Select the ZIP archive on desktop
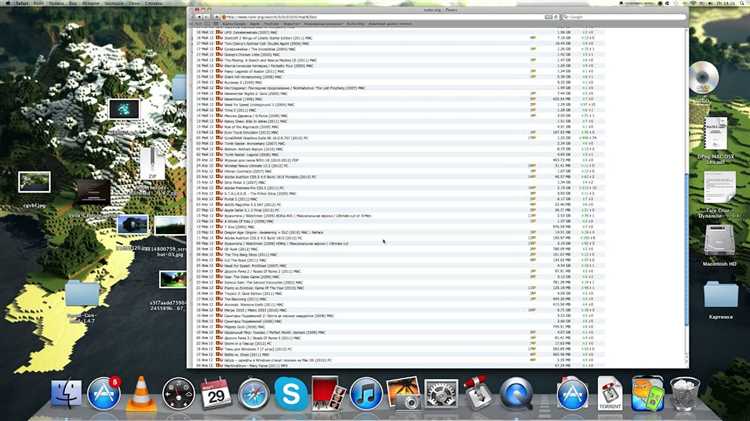This screenshot has height=421, width=750. point(152,164)
